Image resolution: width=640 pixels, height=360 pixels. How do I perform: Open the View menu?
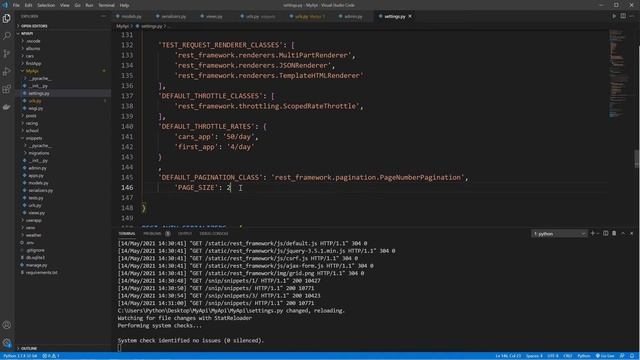64,5
